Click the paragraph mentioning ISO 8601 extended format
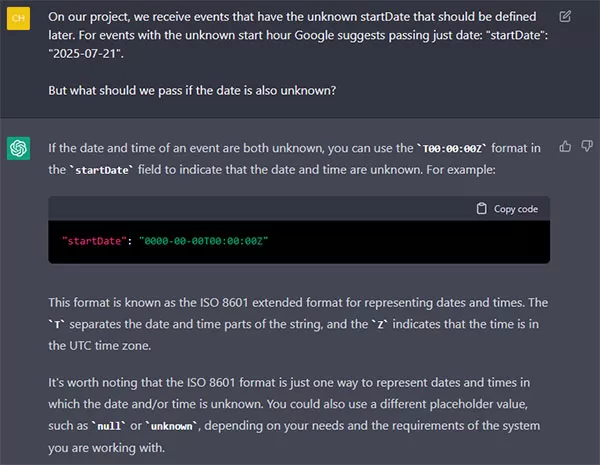This screenshot has width=600, height=465. (x=298, y=324)
